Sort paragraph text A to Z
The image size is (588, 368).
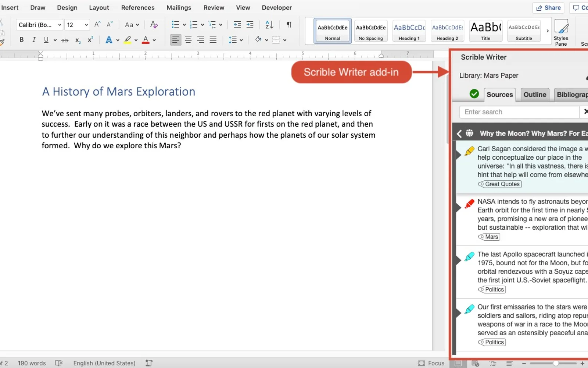click(269, 25)
